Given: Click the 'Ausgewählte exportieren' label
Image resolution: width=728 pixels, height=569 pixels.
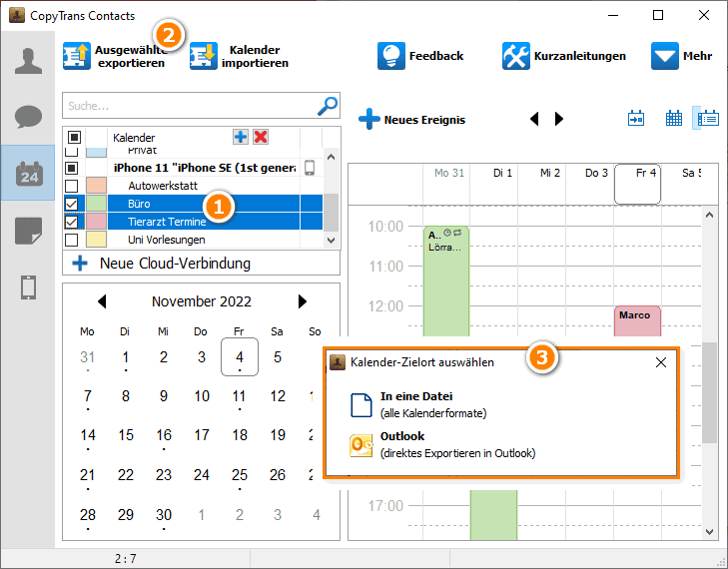Looking at the screenshot, I should click(x=132, y=56).
